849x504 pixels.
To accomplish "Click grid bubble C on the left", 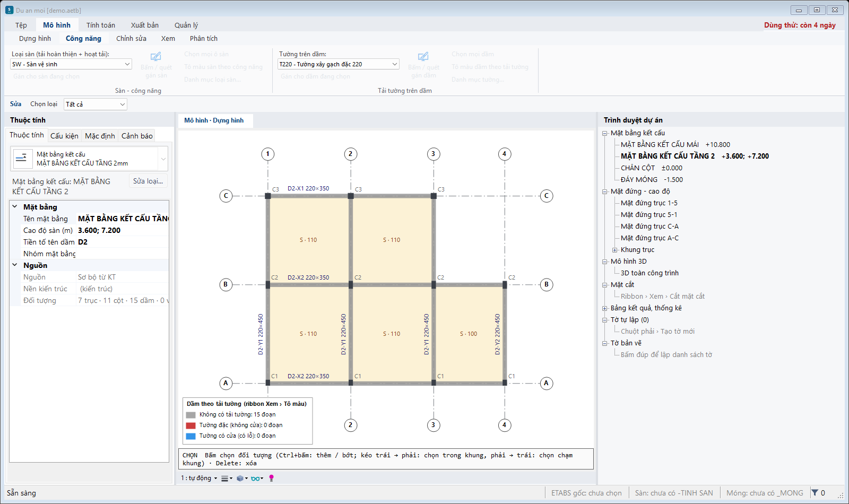I will coord(226,196).
